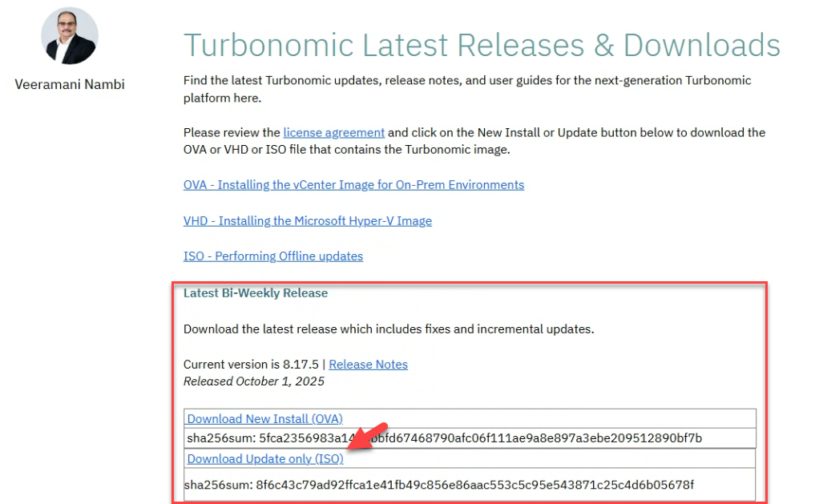
Task: Click the 'Find the latest Turbonomic updates' paragraph
Action: pos(467,89)
